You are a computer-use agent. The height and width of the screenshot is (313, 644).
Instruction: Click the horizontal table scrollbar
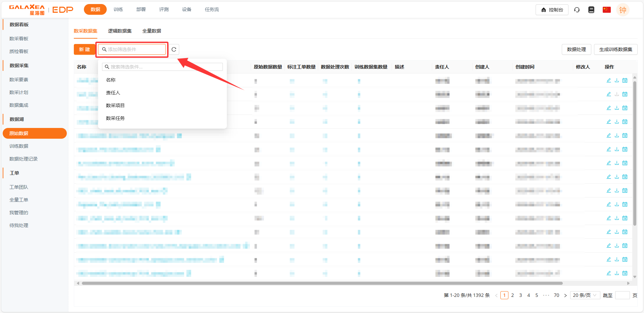coord(322,283)
